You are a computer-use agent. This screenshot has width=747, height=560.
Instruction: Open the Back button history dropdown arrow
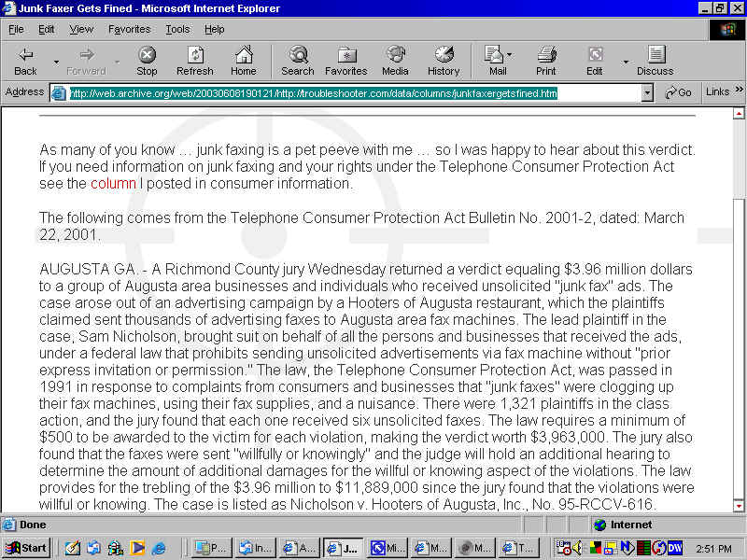point(56,62)
